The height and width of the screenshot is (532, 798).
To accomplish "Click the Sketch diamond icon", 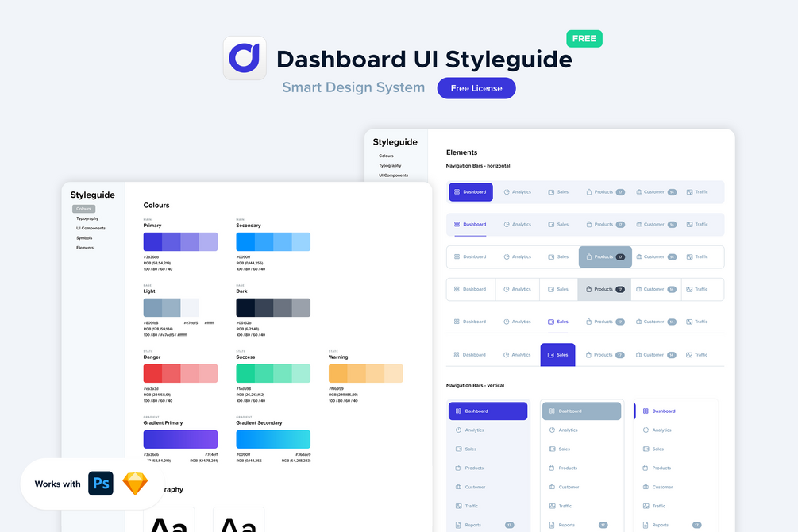I will (135, 484).
